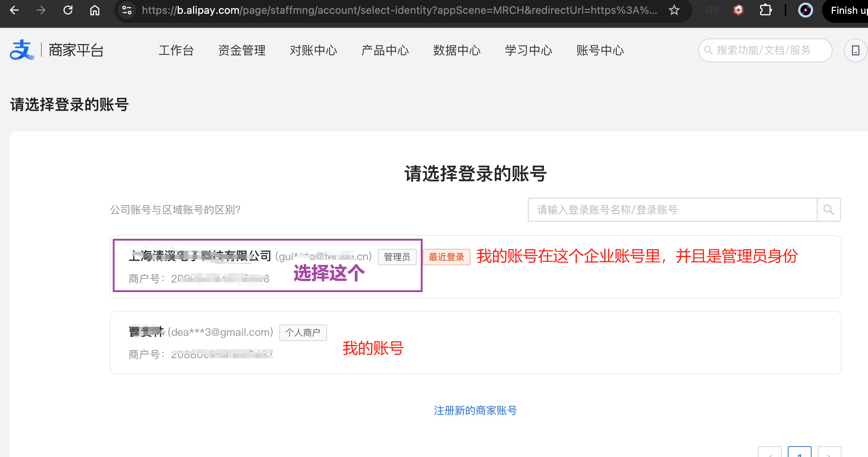Open the browser home icon

tap(95, 10)
